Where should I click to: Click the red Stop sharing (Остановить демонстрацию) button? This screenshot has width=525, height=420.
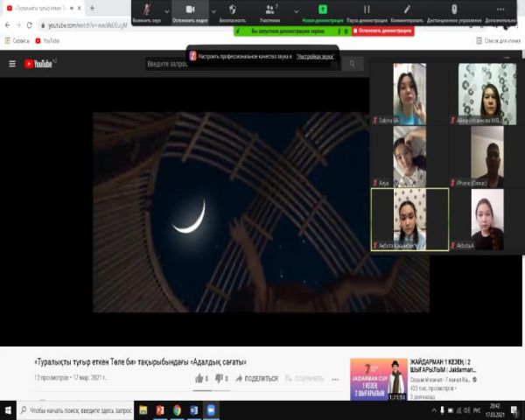381,31
